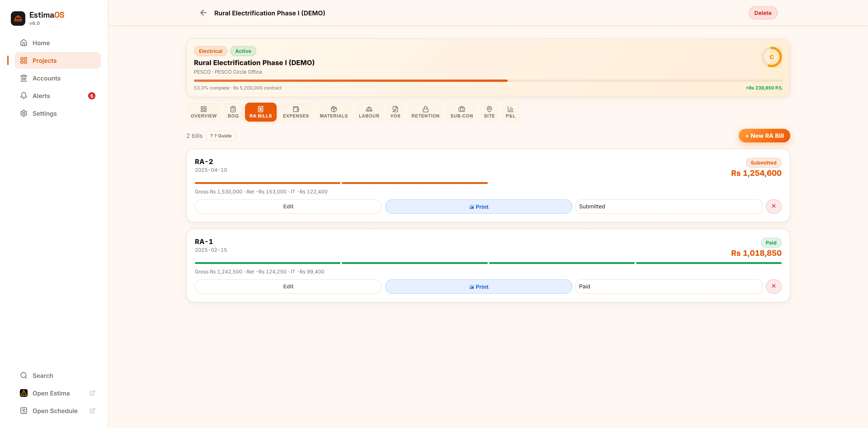The height and width of the screenshot is (428, 868).
Task: Click the +Rs 239,850 P/L figure
Action: (x=764, y=88)
